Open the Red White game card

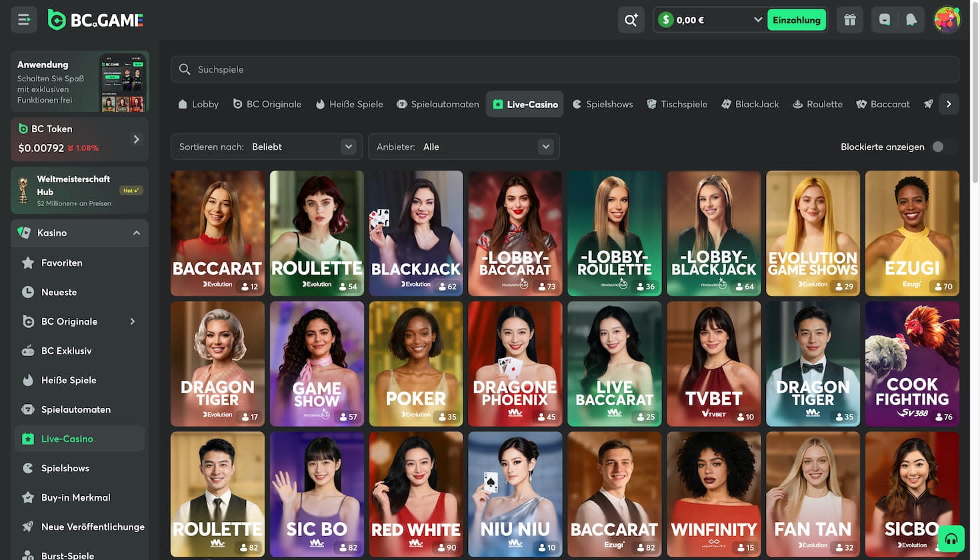pos(416,495)
